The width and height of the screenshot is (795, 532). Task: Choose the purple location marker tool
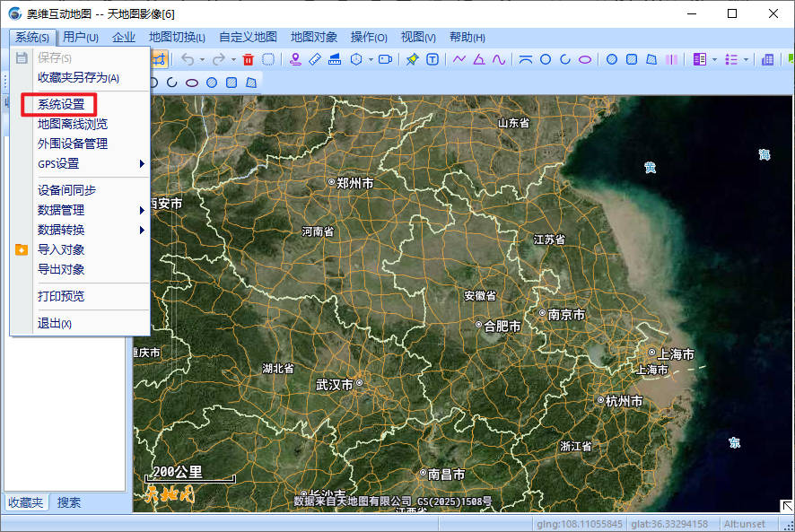pyautogui.click(x=296, y=59)
